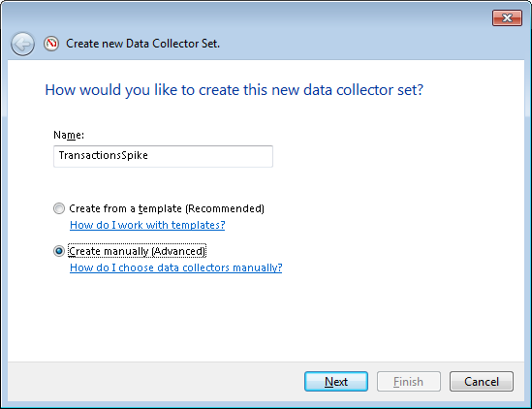This screenshot has width=532, height=409.
Task: Proceed with the Next button
Action: pyautogui.click(x=336, y=382)
